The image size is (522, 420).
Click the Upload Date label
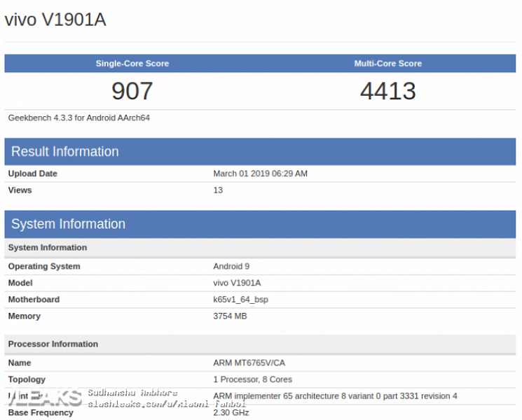[x=33, y=174]
